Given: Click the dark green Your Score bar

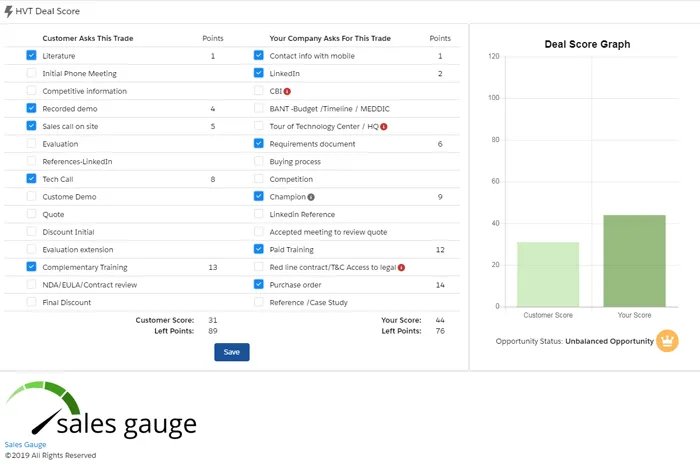Looking at the screenshot, I should (x=634, y=261).
